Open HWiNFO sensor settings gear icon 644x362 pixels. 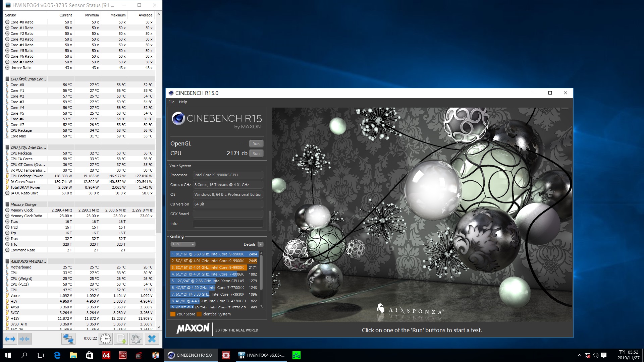[x=136, y=339]
